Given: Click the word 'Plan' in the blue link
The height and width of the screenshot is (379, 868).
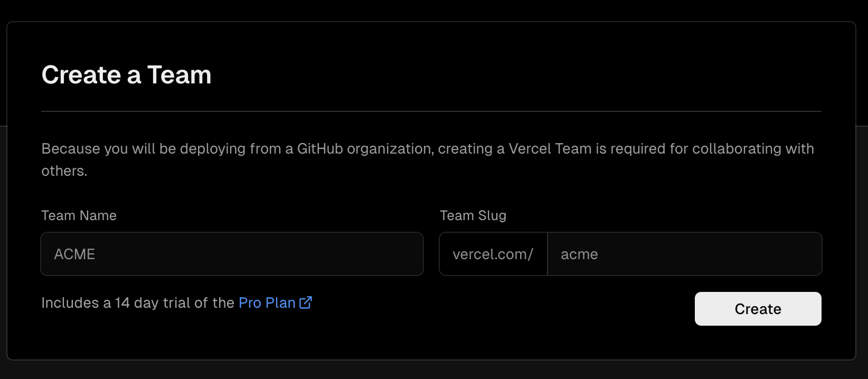Looking at the screenshot, I should pos(280,302).
